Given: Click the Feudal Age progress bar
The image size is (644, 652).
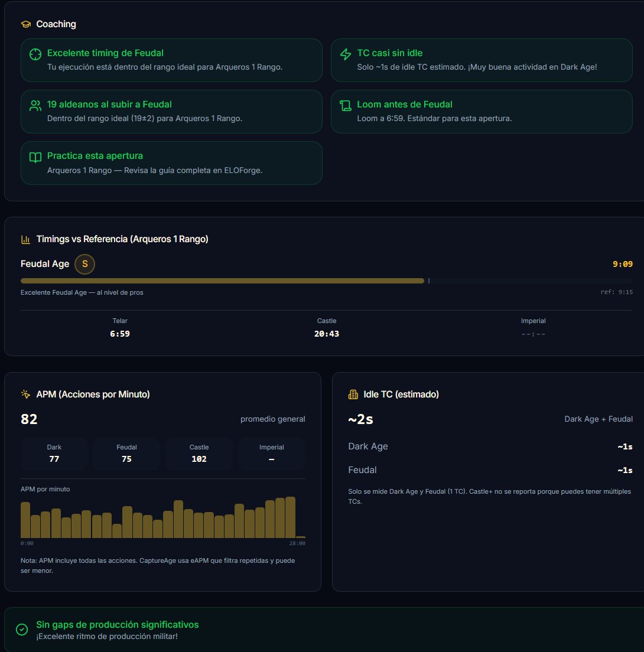Looking at the screenshot, I should tap(327, 281).
